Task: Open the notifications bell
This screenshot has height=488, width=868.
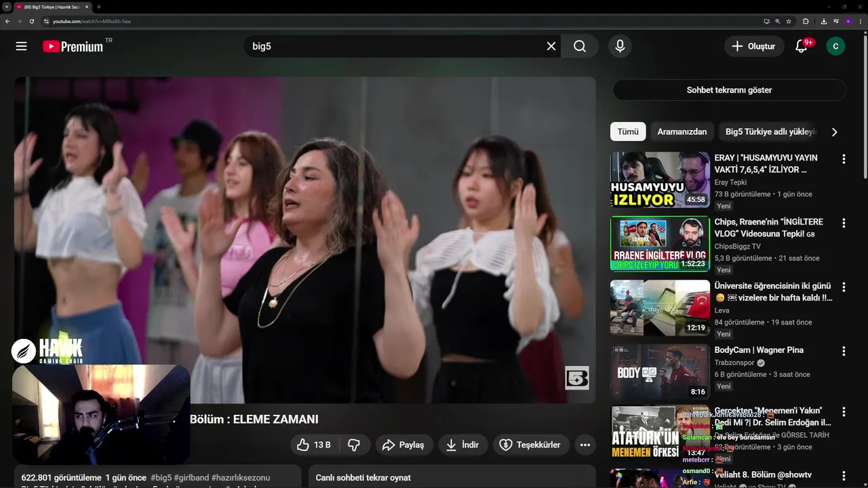Action: click(802, 46)
